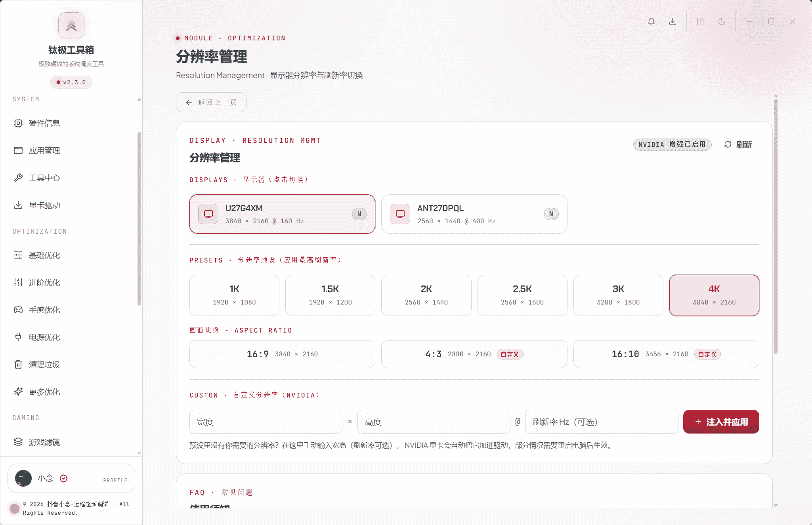
Task: Choose the 16:9 aspect ratio option
Action: (x=282, y=354)
